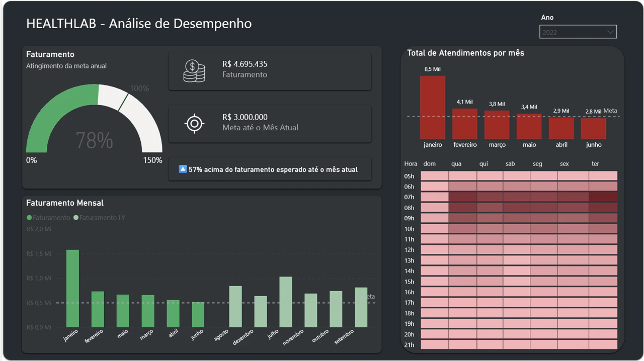This screenshot has height=361, width=644.
Task: Click the 57% acima do faturamento message
Action: click(273, 169)
